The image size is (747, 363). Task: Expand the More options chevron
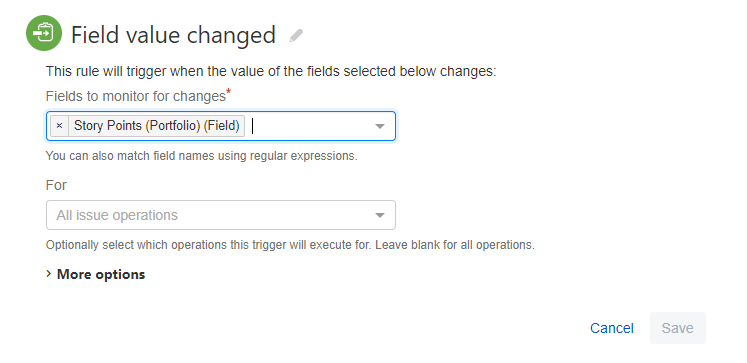tap(49, 274)
